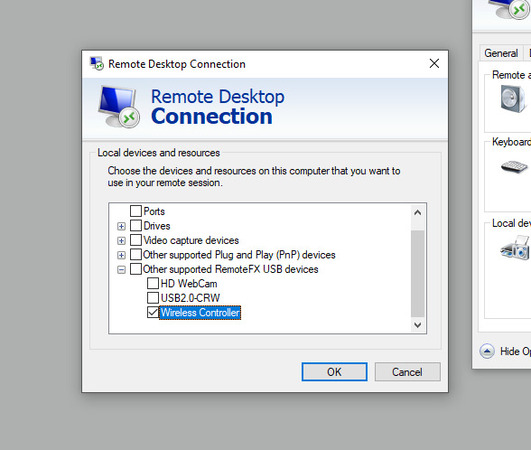Select Other supported Plug and Play label
The height and width of the screenshot is (450, 531).
tap(239, 255)
